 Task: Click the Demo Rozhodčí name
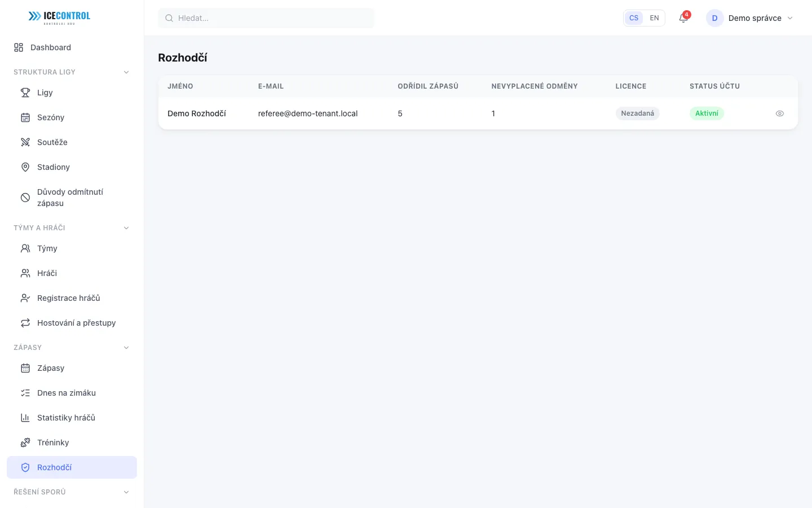click(x=197, y=113)
